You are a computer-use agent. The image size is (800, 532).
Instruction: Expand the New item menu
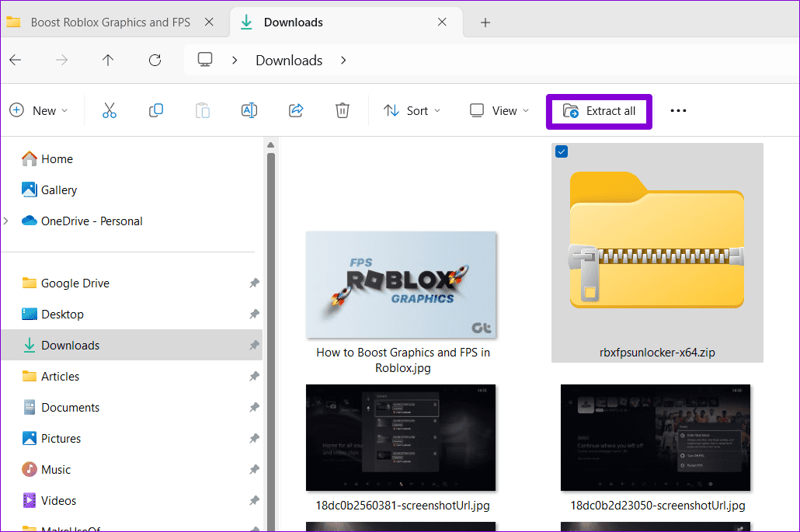click(39, 110)
